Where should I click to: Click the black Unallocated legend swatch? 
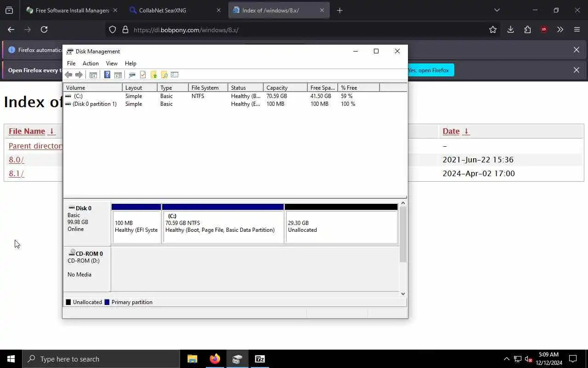click(68, 302)
